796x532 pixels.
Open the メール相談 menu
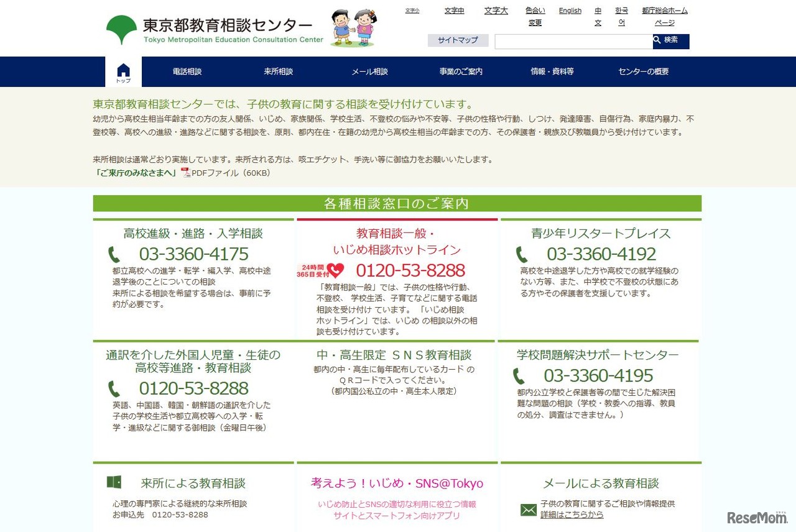(x=369, y=71)
